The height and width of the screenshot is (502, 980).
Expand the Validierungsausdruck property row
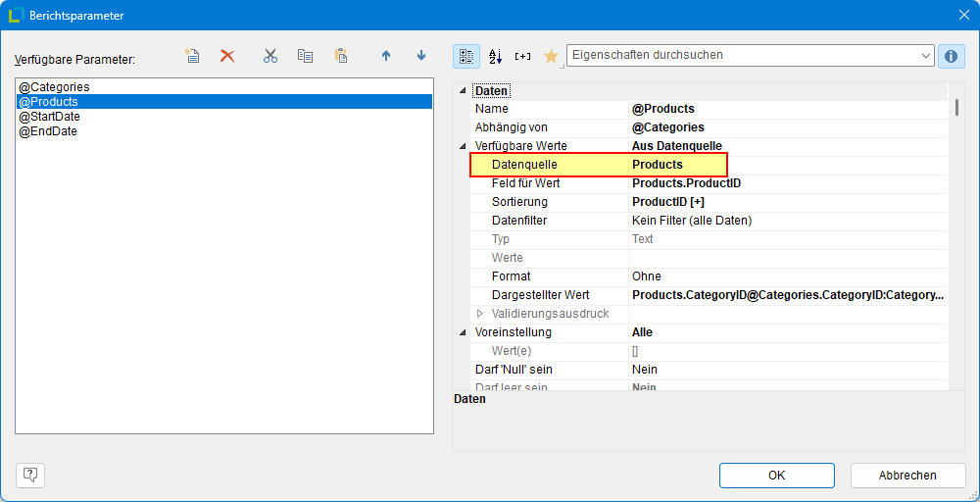point(479,314)
